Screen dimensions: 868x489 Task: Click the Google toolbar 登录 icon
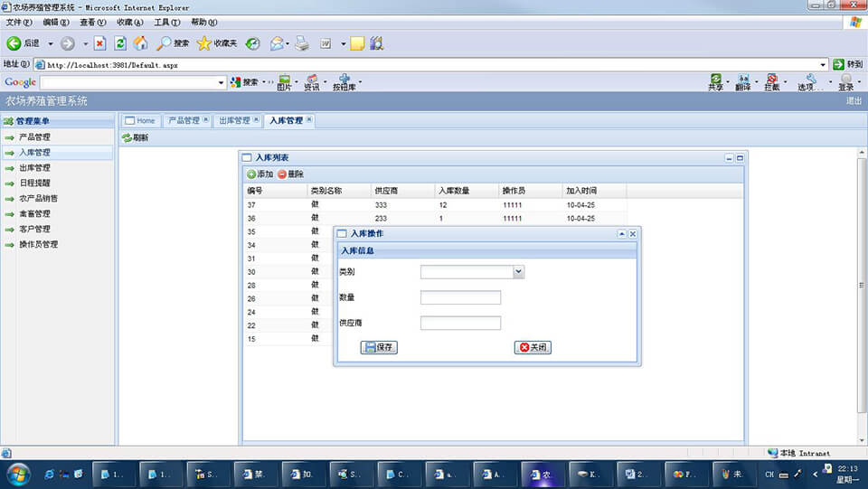pos(846,82)
